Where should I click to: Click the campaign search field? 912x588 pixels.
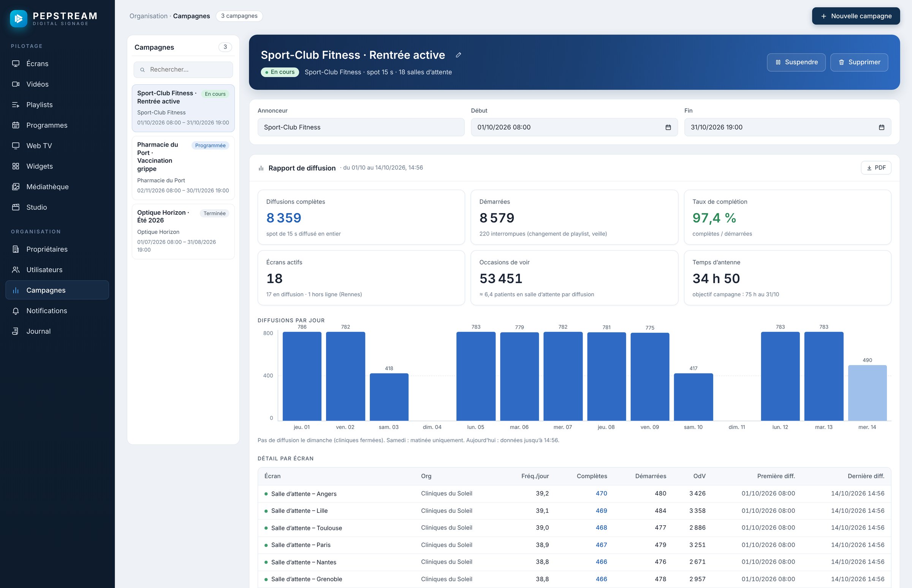pos(183,70)
